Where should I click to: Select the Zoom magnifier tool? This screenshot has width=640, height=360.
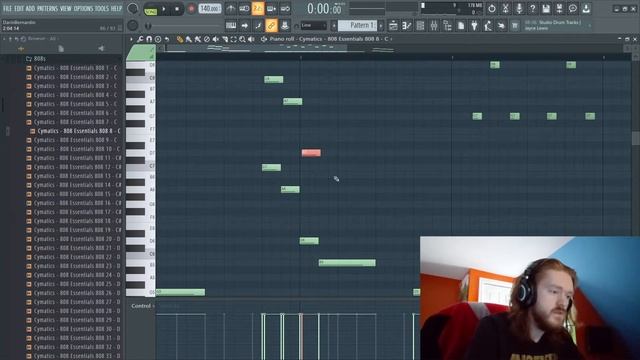[x=242, y=39]
